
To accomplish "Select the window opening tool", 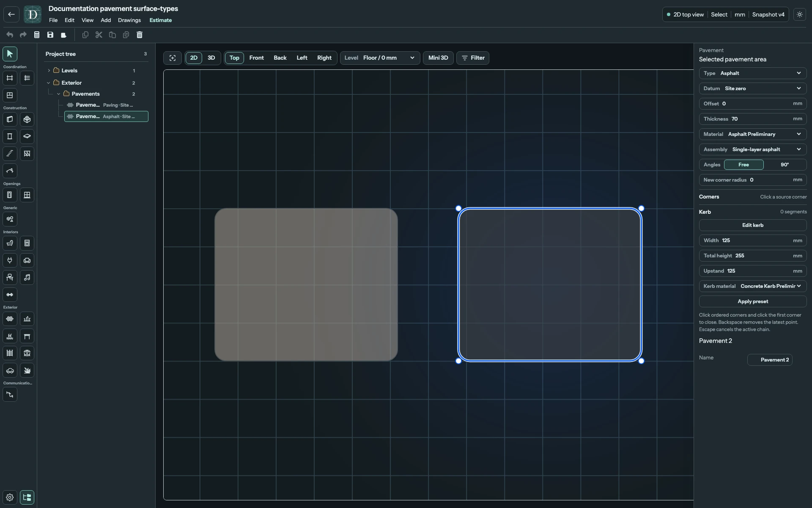I will (x=27, y=195).
